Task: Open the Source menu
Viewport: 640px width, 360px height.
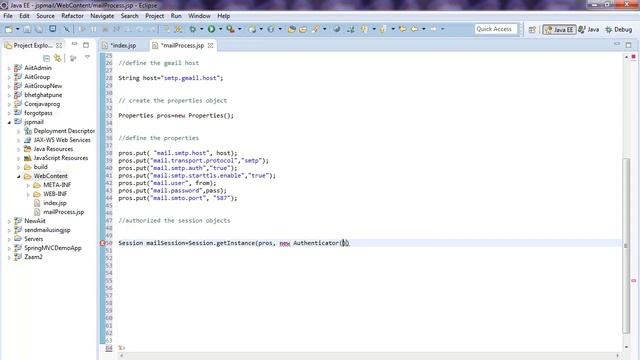Action: [x=45, y=16]
